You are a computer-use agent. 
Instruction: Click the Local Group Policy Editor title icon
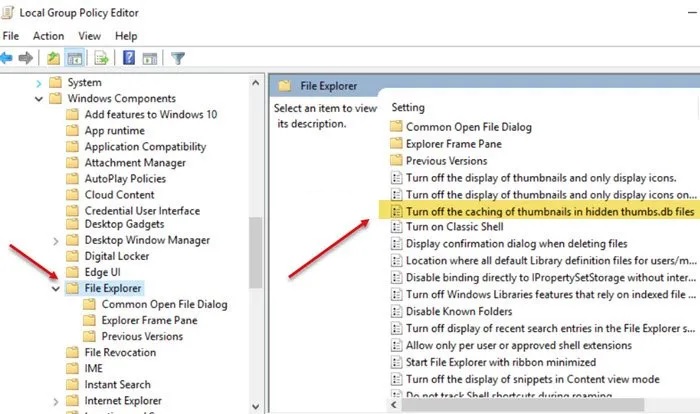pos(8,12)
